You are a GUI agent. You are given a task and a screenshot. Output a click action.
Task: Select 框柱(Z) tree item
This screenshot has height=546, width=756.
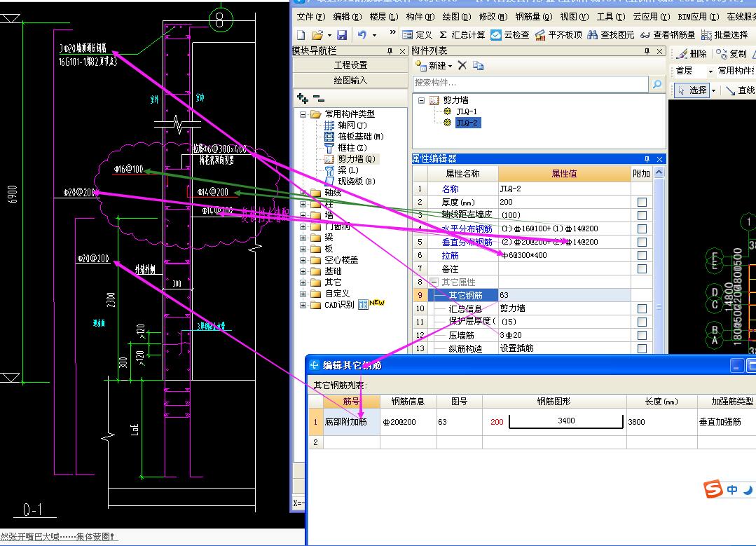(x=345, y=148)
